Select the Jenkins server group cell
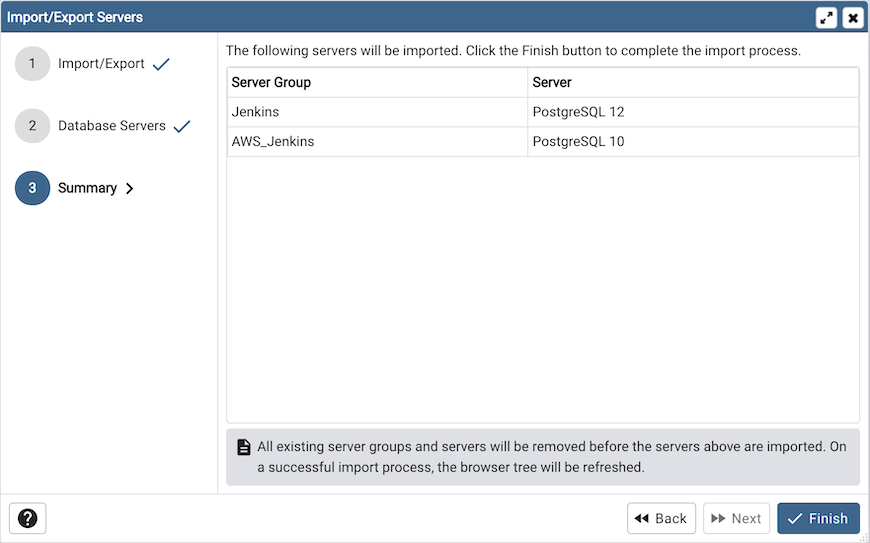Viewport: 870px width, 543px height. (x=255, y=112)
